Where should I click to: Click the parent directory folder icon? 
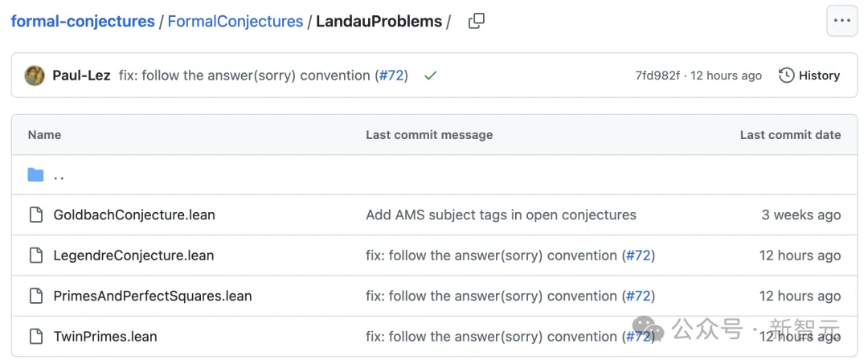35,175
